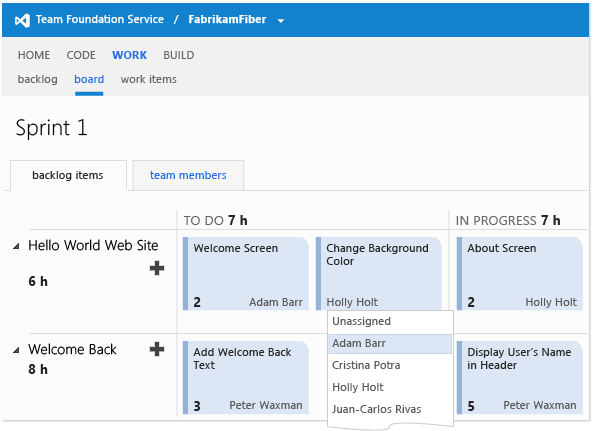The height and width of the screenshot is (431, 593).
Task: Open Display User's Name in Header card
Action: (520, 377)
